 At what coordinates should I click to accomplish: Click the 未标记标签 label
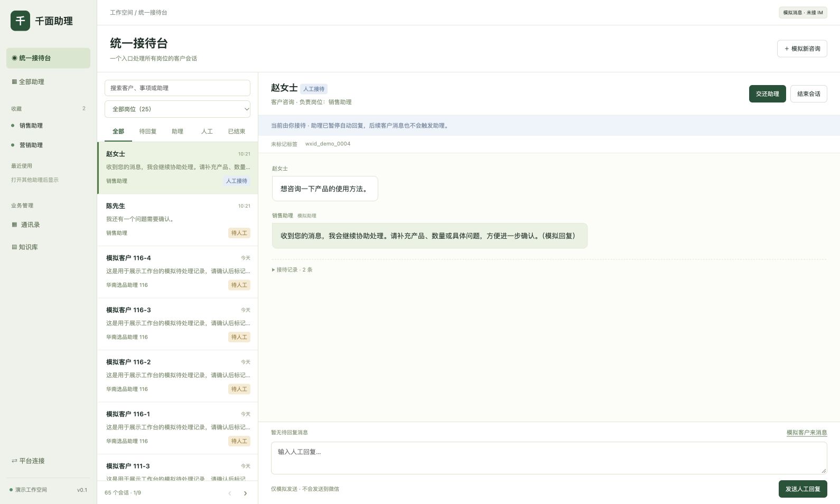[284, 144]
